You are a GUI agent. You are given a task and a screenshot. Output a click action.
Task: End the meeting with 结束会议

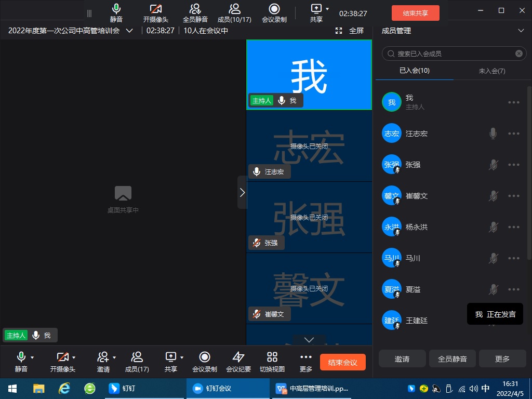tap(343, 362)
